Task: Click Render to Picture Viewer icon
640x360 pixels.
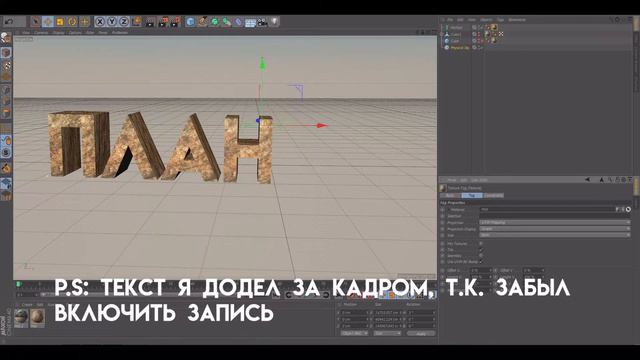Action: [163, 22]
